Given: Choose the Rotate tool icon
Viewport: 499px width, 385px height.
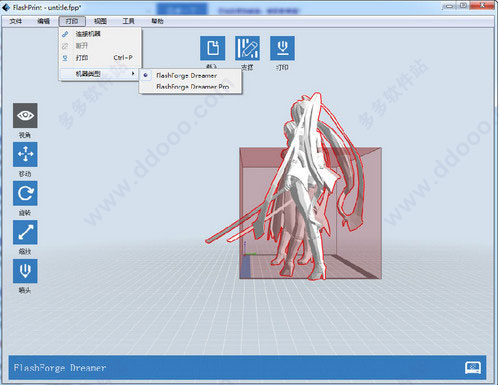Looking at the screenshot, I should coord(25,193).
